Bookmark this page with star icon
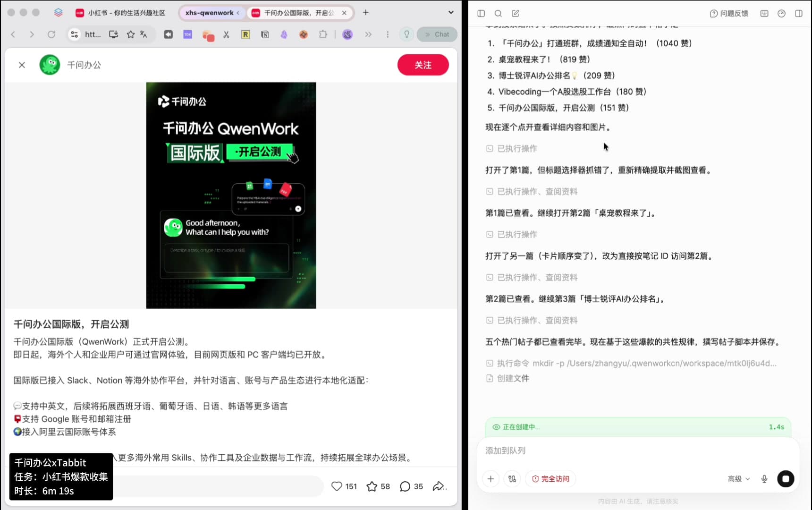Viewport: 812px width, 510px height. [x=131, y=34]
